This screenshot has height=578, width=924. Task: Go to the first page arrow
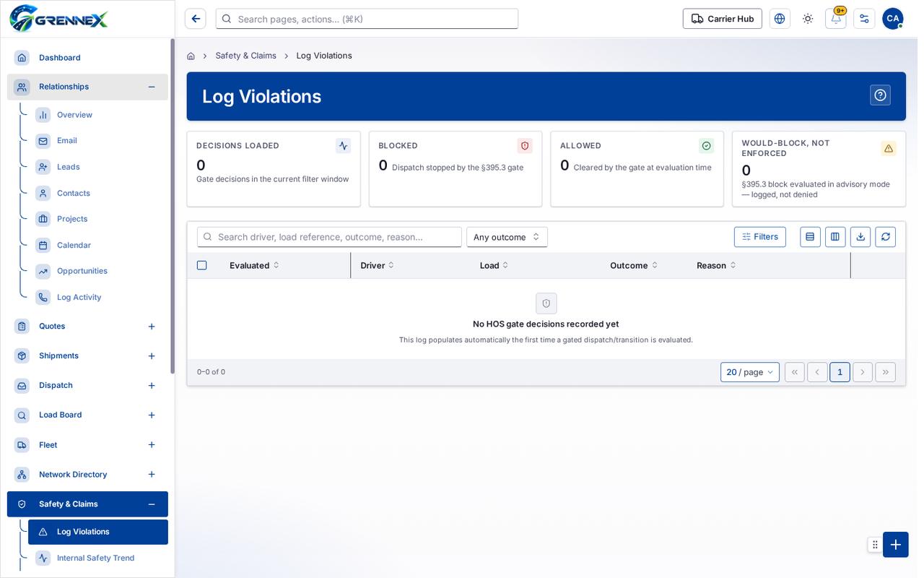point(795,372)
